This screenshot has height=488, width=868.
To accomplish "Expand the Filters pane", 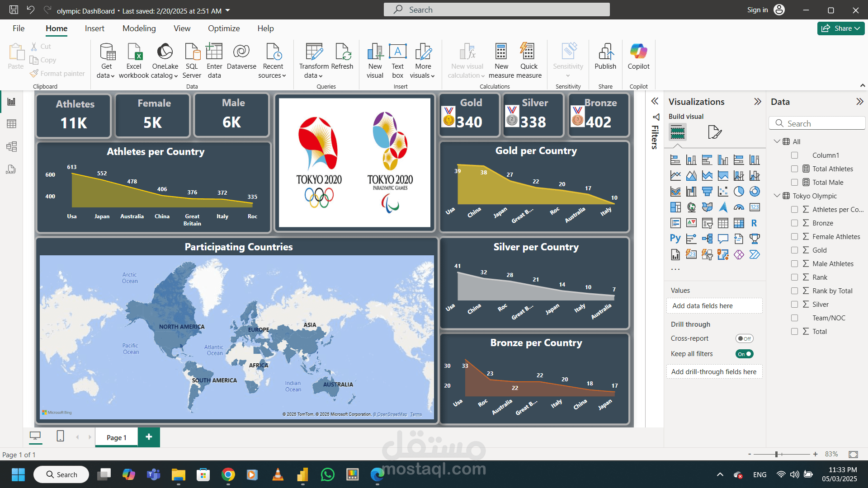I will point(655,101).
